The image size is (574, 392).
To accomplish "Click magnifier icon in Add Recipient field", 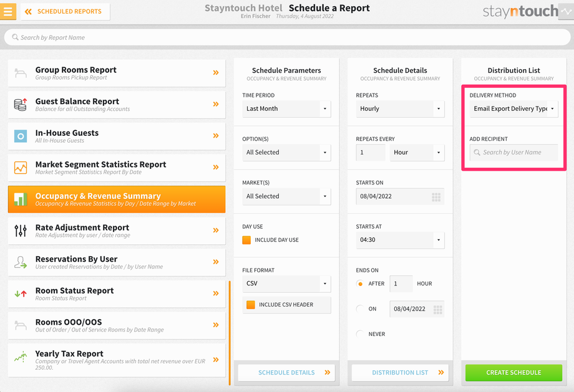I will (x=477, y=153).
